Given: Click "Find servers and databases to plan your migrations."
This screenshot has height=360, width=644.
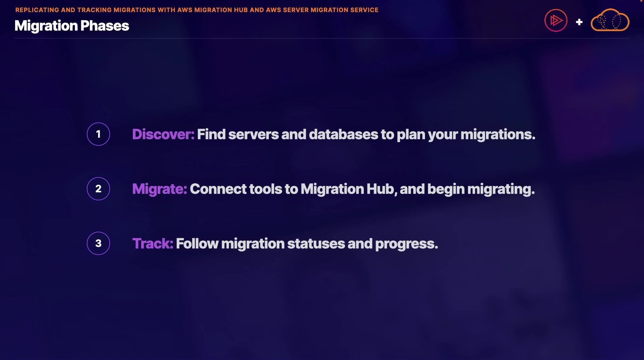Looking at the screenshot, I should tap(366, 135).
